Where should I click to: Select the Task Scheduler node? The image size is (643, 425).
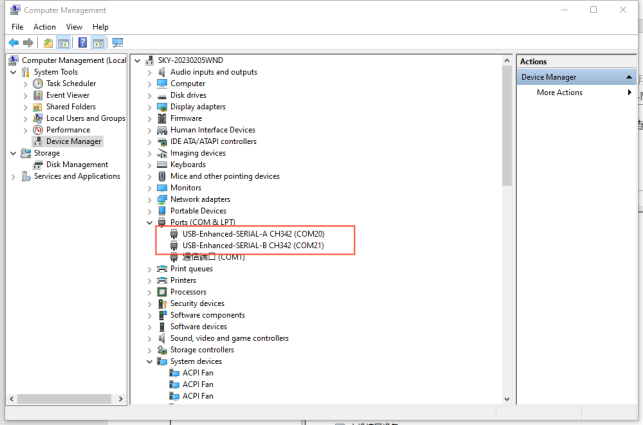(71, 83)
